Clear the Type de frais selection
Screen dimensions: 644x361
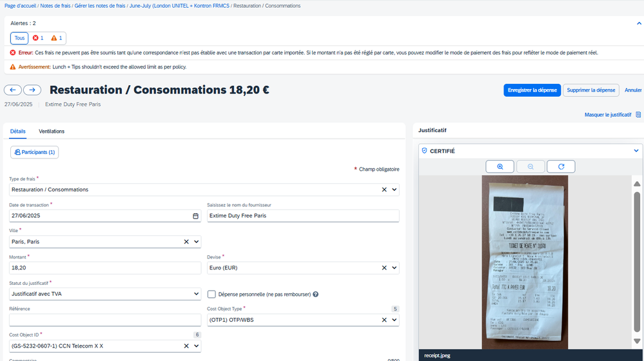point(384,190)
